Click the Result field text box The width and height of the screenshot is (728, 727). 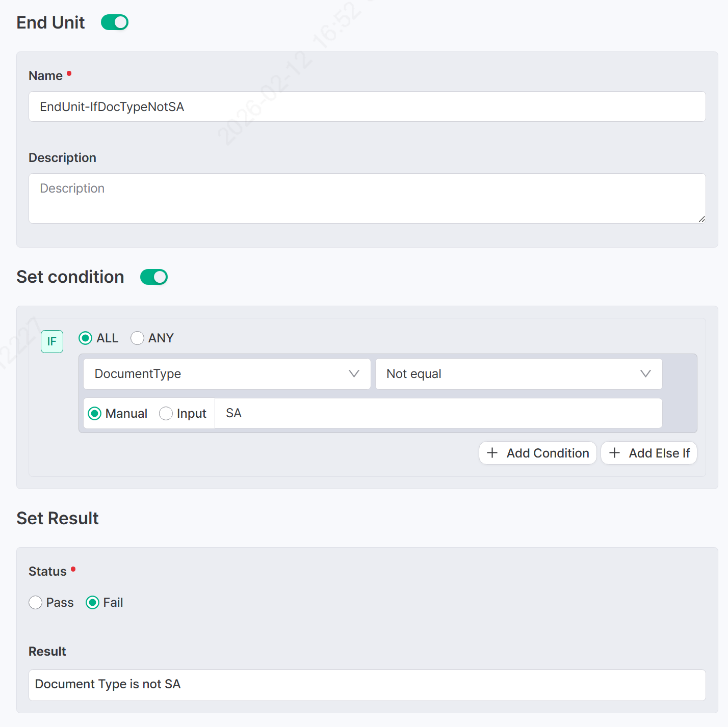367,685
